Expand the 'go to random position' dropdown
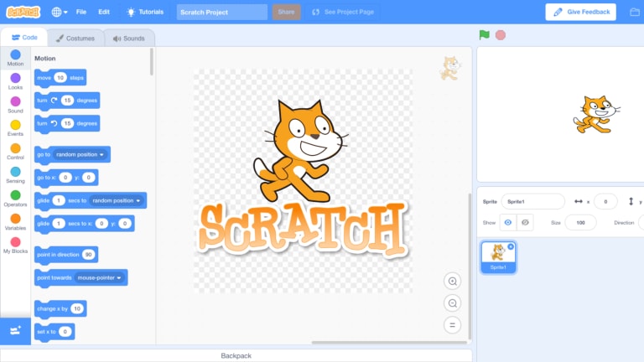 (x=101, y=155)
